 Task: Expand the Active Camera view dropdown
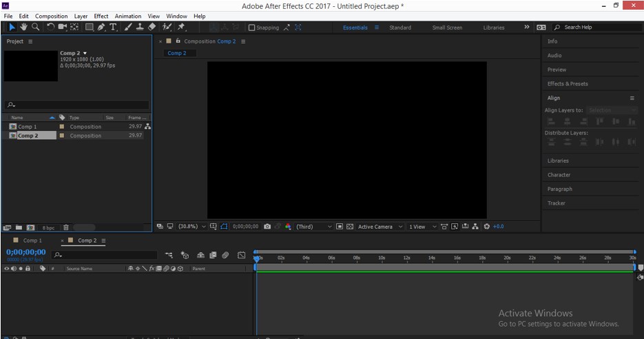coord(379,227)
